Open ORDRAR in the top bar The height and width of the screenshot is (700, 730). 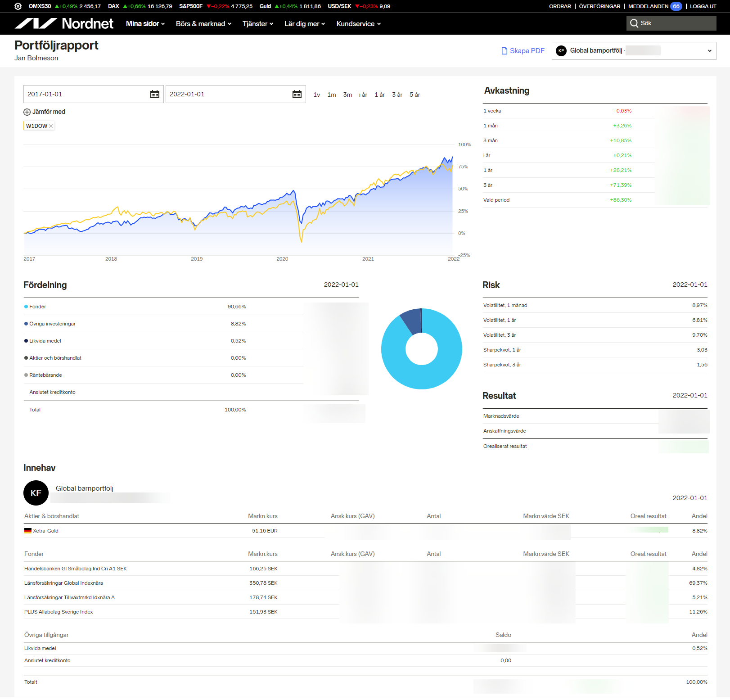[x=560, y=6]
